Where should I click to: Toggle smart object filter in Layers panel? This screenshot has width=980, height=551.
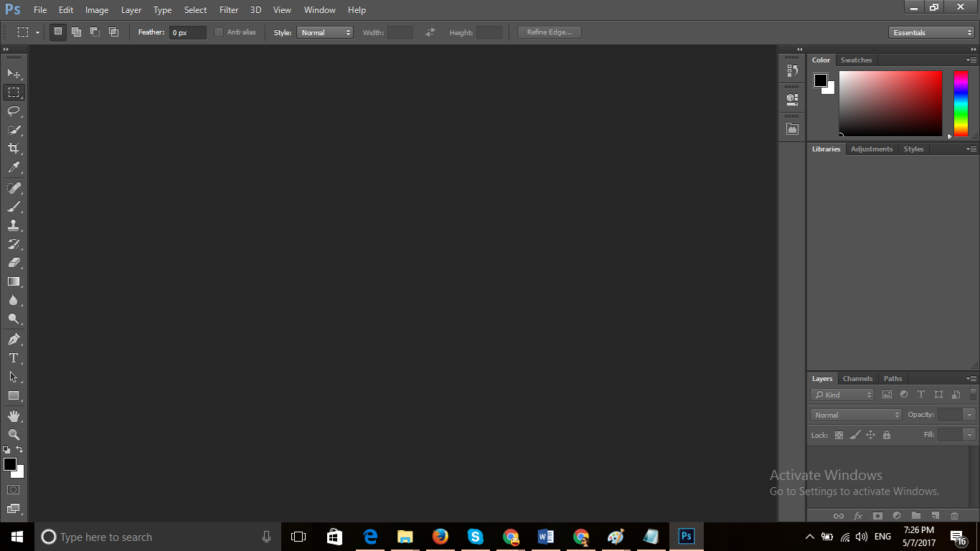pyautogui.click(x=956, y=395)
